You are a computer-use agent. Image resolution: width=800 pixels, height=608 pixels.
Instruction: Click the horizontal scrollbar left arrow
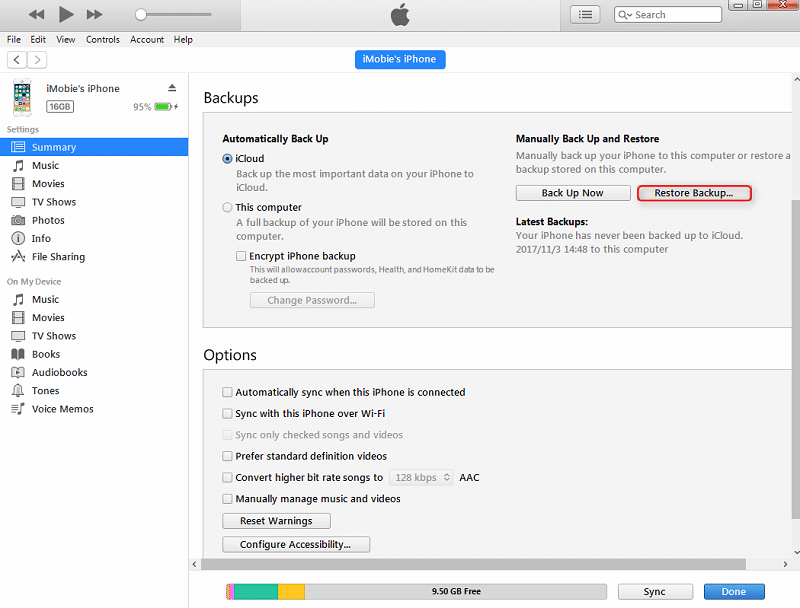194,564
